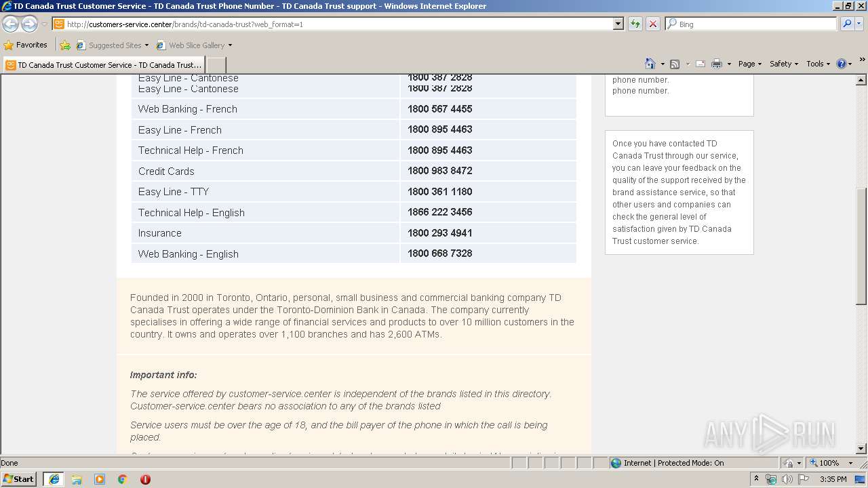Click the vertical scrollbar down arrow
The width and height of the screenshot is (868, 488).
coord(861,448)
